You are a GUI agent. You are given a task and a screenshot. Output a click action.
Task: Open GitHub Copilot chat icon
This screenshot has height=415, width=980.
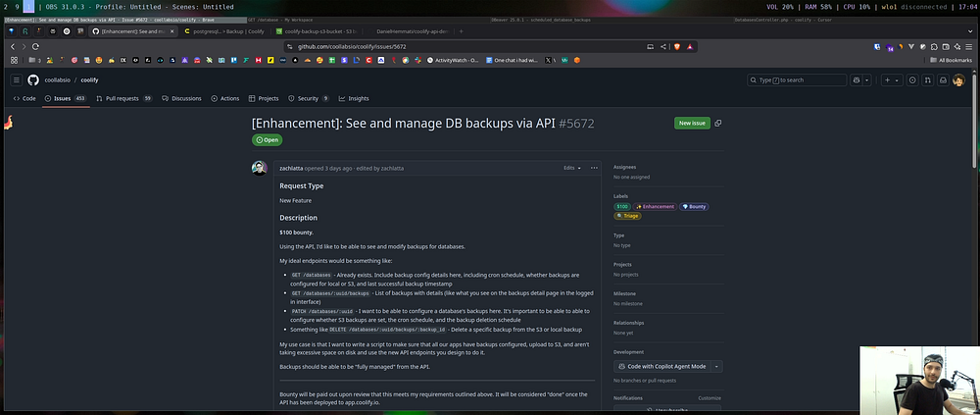pyautogui.click(x=857, y=80)
